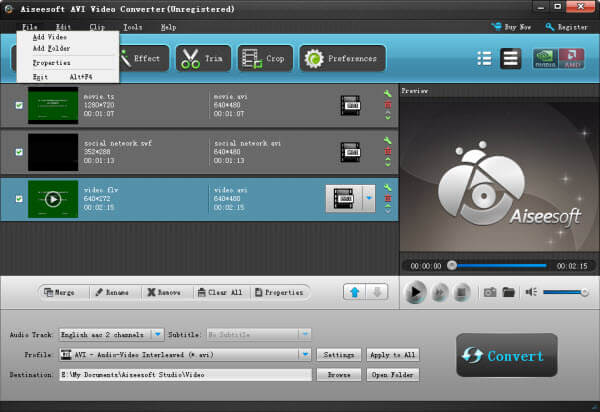The image size is (600, 412).
Task: Open snapshot folder icon
Action: tap(509, 293)
